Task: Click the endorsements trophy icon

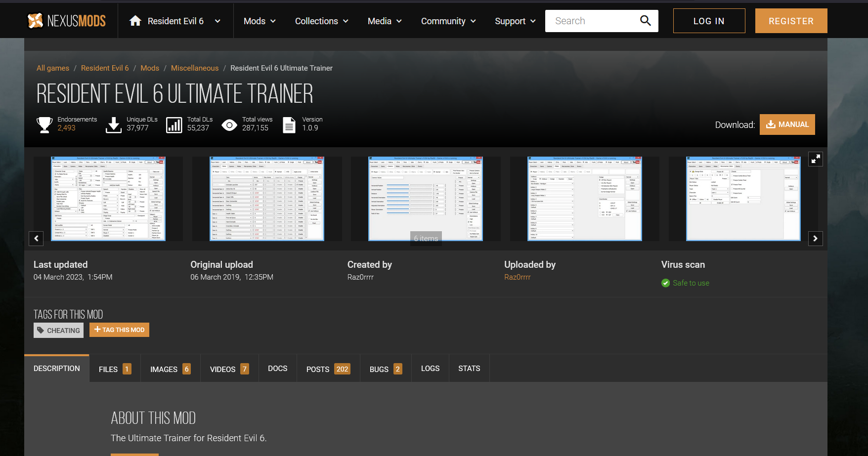Action: point(44,124)
